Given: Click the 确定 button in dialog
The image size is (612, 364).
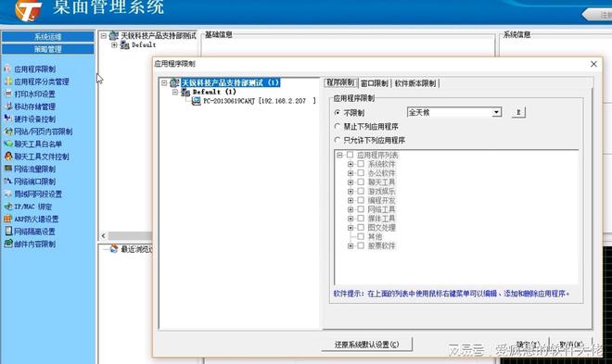Looking at the screenshot, I should tap(528, 345).
